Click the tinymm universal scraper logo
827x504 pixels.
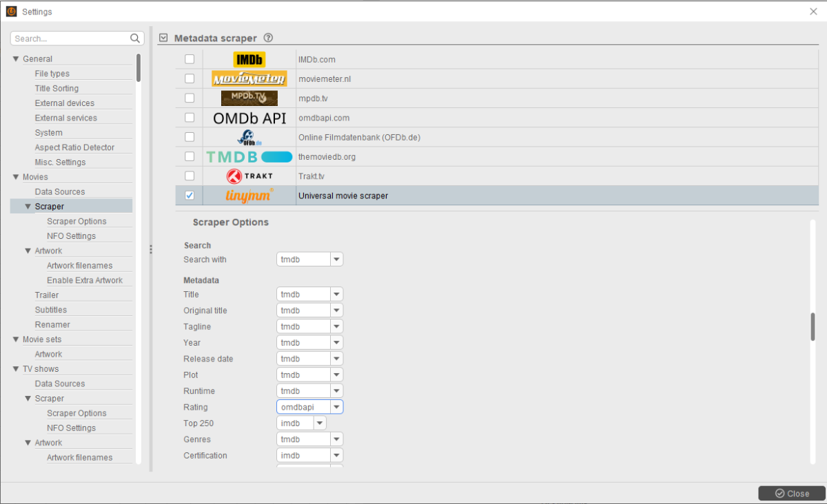(x=249, y=196)
